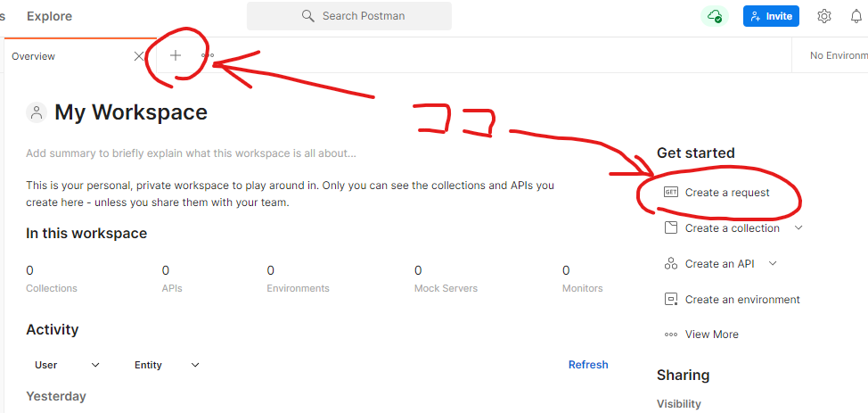Image resolution: width=868 pixels, height=413 pixels.
Task: Click the ellipsis icon beside View More
Action: (671, 335)
